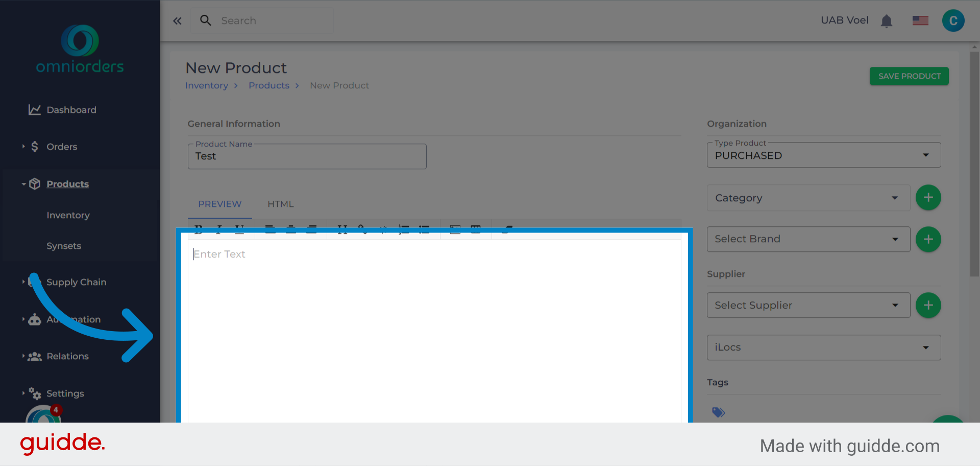980x466 pixels.
Task: Open notifications via the bell icon
Action: tap(887, 20)
